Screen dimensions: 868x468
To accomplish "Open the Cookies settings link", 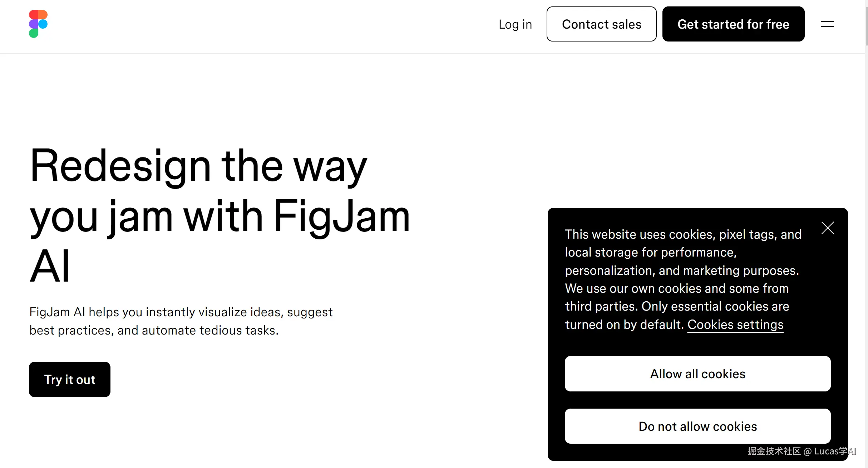I will pyautogui.click(x=735, y=325).
